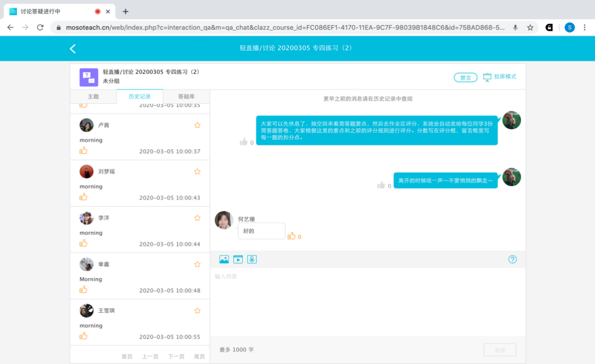
Task: Click the 输入内容 message input box
Action: 367,300
